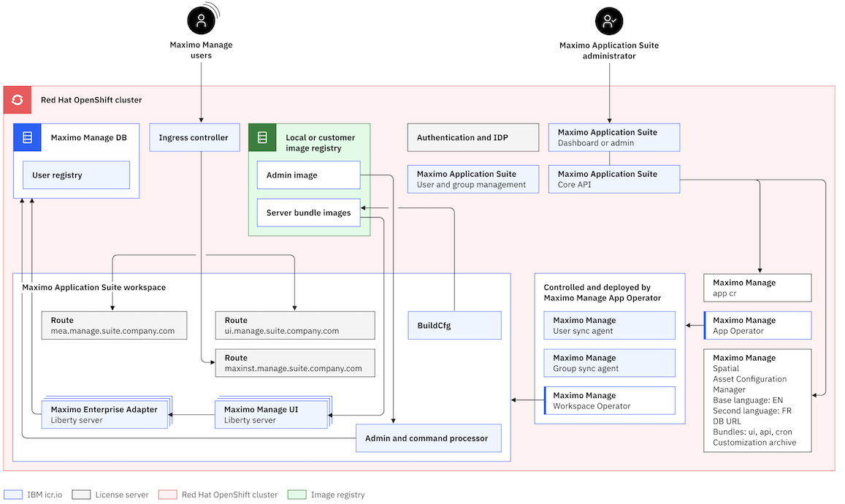Click 'Controlled and deployed by Maximo Manage App Operator' text
This screenshot has height=504, width=845.
(x=603, y=293)
